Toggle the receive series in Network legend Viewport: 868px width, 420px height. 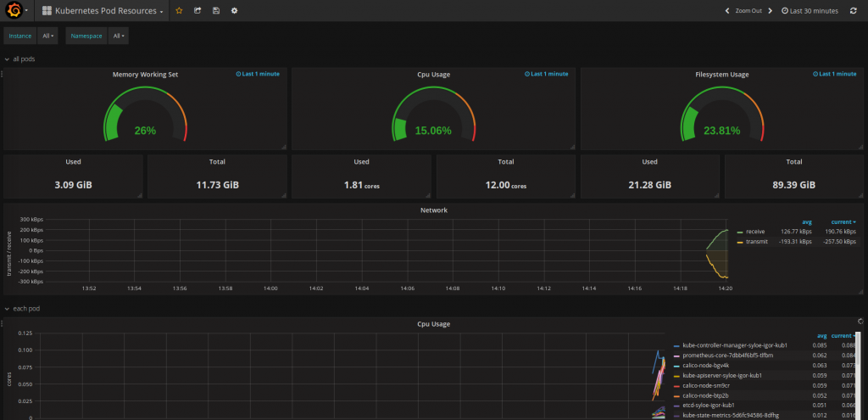(x=755, y=232)
